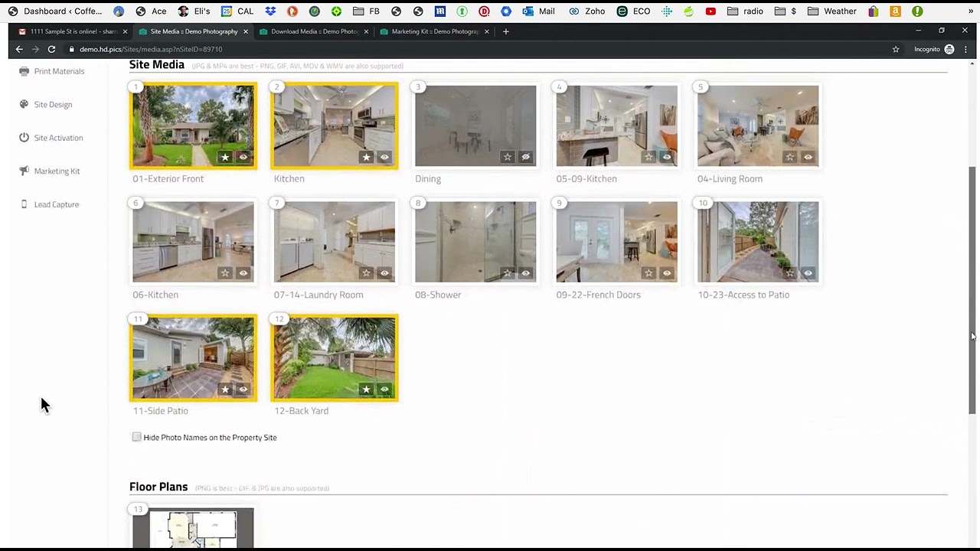Click the address bar URL field
The height and width of the screenshot is (551, 980).
click(482, 49)
